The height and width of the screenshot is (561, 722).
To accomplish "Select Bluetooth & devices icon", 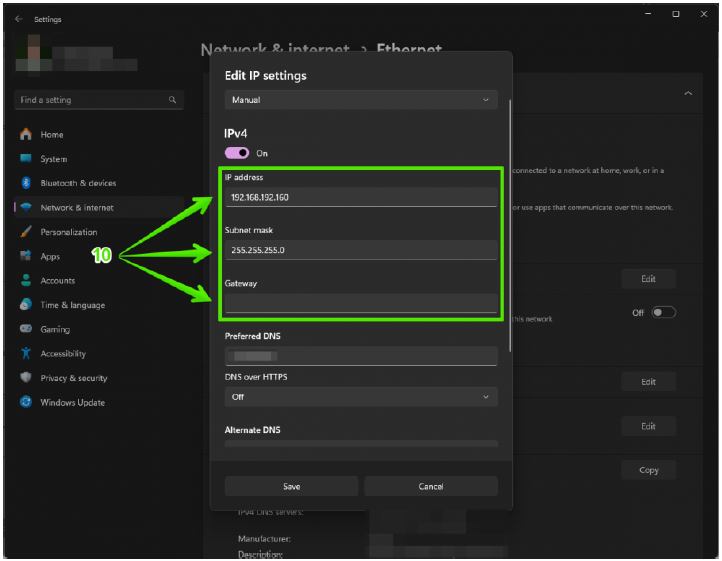I will click(x=26, y=183).
